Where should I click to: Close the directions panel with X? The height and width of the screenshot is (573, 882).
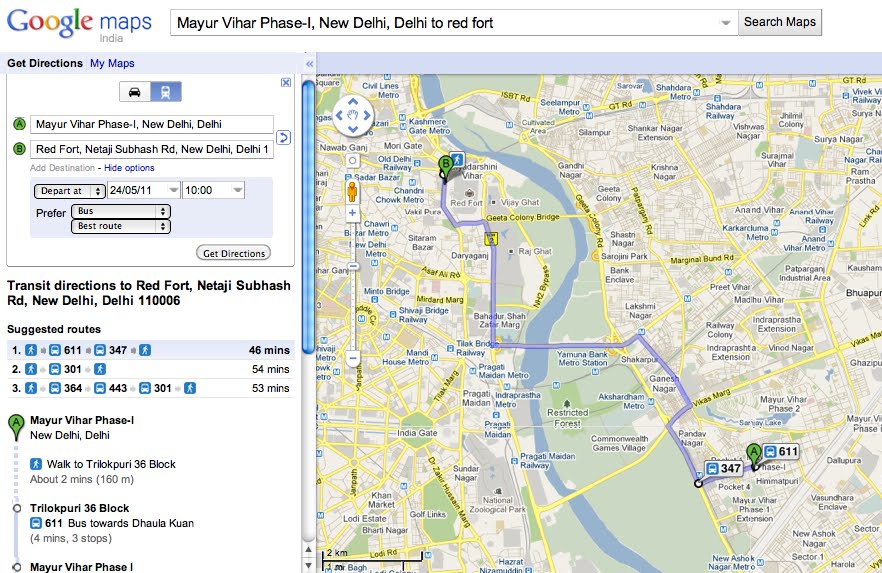pos(286,83)
